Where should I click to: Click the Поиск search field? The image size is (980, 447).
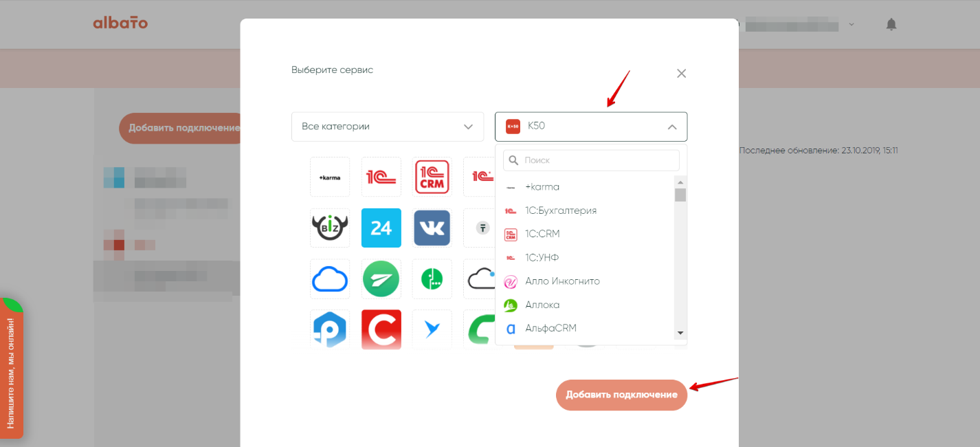pyautogui.click(x=591, y=160)
